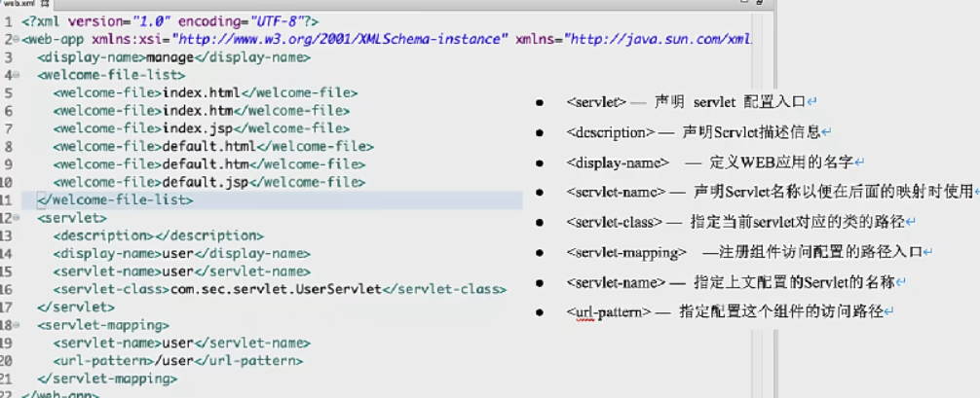The height and width of the screenshot is (398, 980).
Task: Place cursor on index.jsp welcome-file line
Action: click(202, 128)
